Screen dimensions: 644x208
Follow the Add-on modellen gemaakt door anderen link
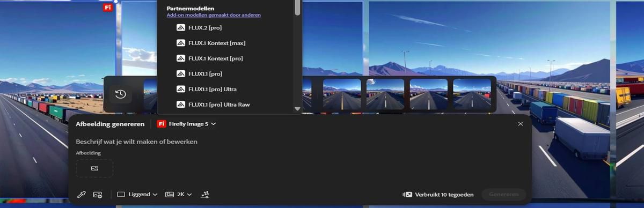[214, 15]
